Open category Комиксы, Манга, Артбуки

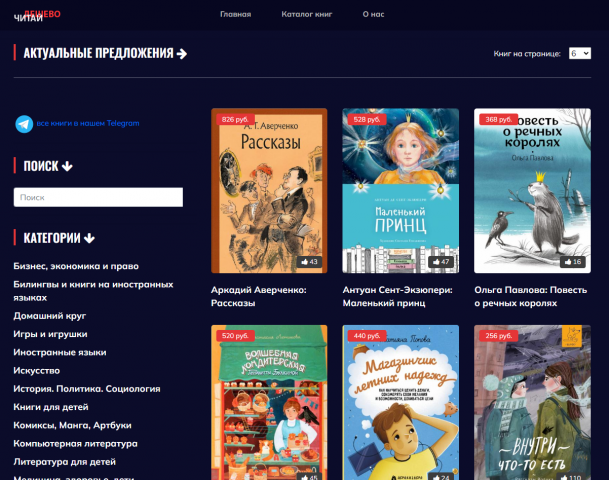(73, 425)
